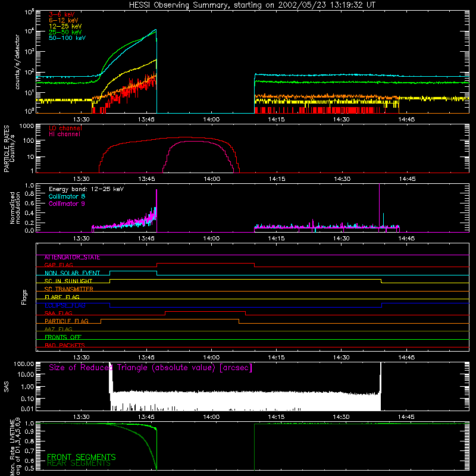Select the 'Collimator 8' legend label
The image size is (476, 476).
[67, 196]
